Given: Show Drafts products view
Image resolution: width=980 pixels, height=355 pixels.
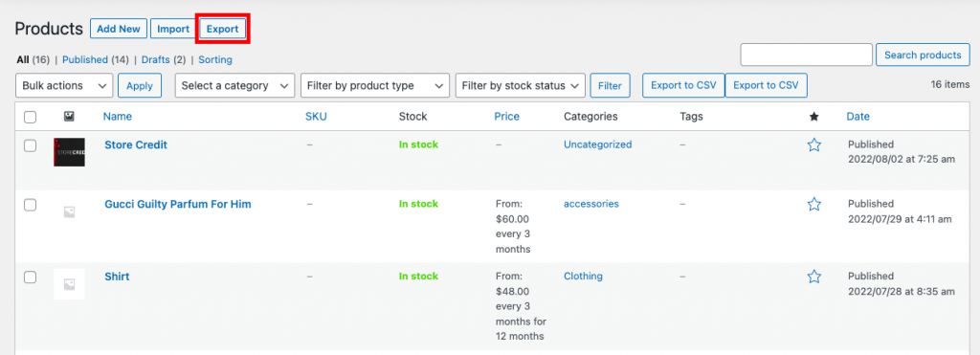Looking at the screenshot, I should pyautogui.click(x=155, y=60).
